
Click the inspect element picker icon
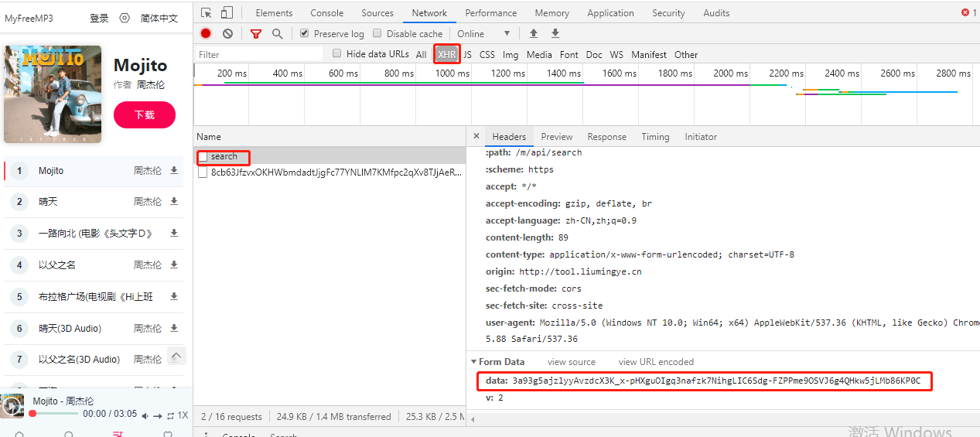(206, 13)
